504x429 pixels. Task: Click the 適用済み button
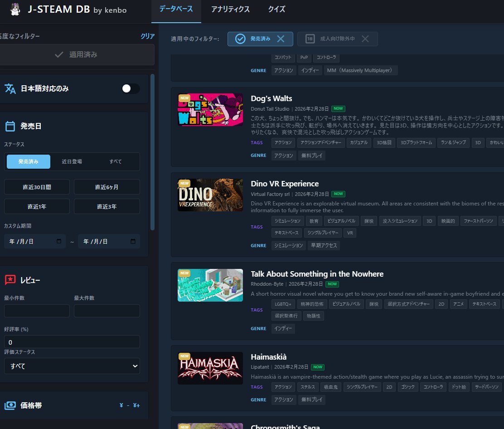coord(76,55)
